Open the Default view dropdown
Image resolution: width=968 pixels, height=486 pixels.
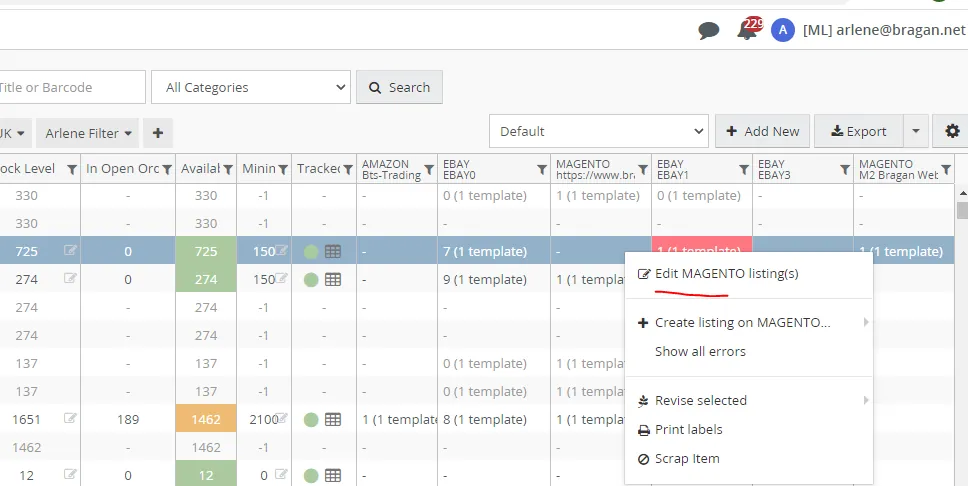599,131
